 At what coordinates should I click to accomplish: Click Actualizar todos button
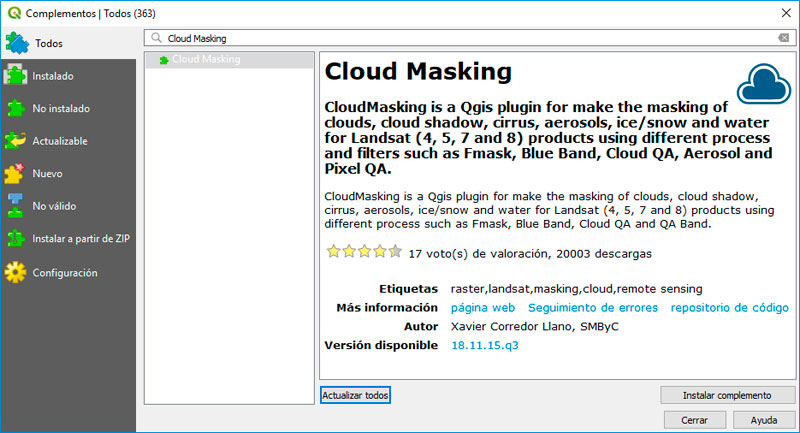coord(355,395)
